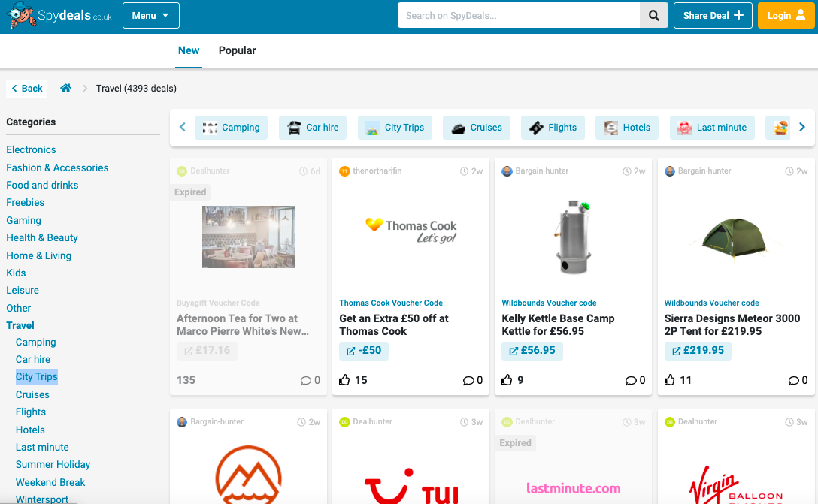Open Kids sidebar category
This screenshot has height=504, width=818.
tap(16, 273)
